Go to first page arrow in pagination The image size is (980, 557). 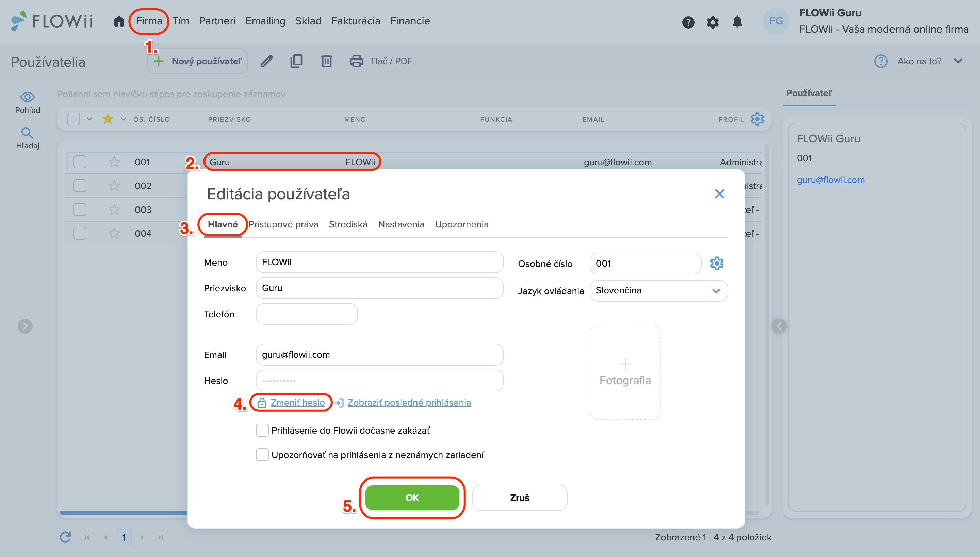tap(87, 537)
